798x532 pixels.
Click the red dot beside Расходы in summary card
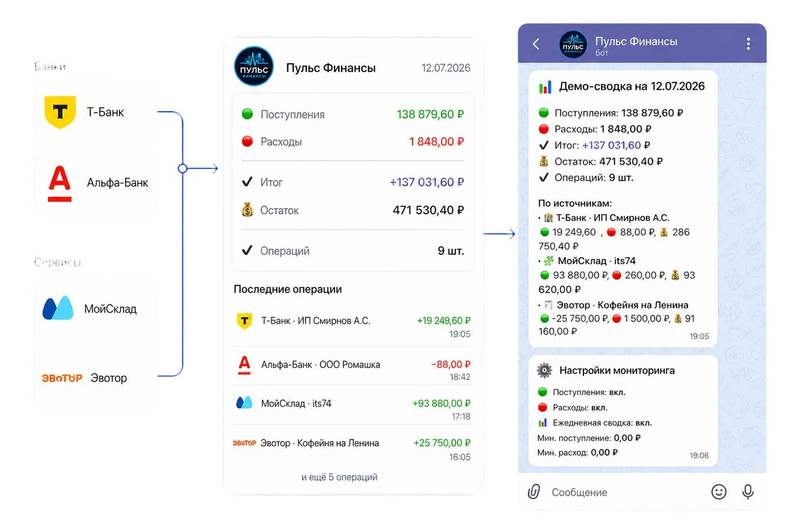(x=248, y=141)
